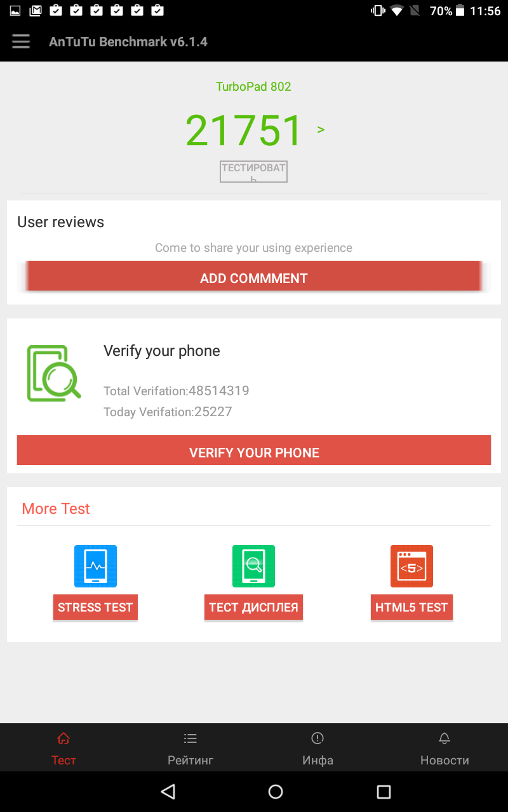Viewport: 508px width, 812px height.
Task: Tap Today Verifation:25227 text
Action: (x=168, y=412)
